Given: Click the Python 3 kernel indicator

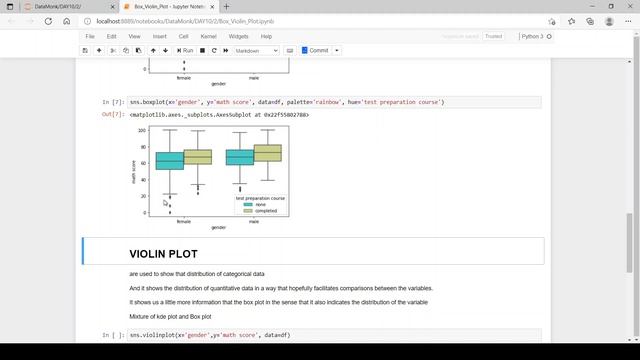Looking at the screenshot, I should click(x=536, y=36).
